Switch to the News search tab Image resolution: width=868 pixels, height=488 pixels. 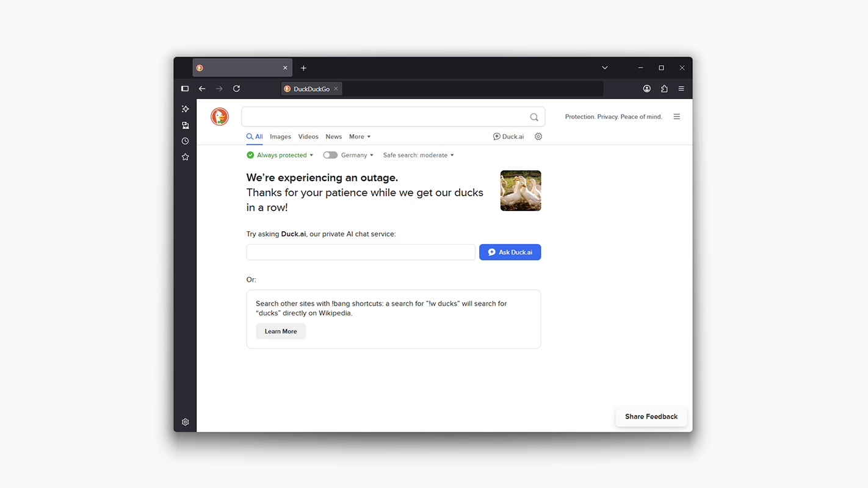click(x=333, y=137)
